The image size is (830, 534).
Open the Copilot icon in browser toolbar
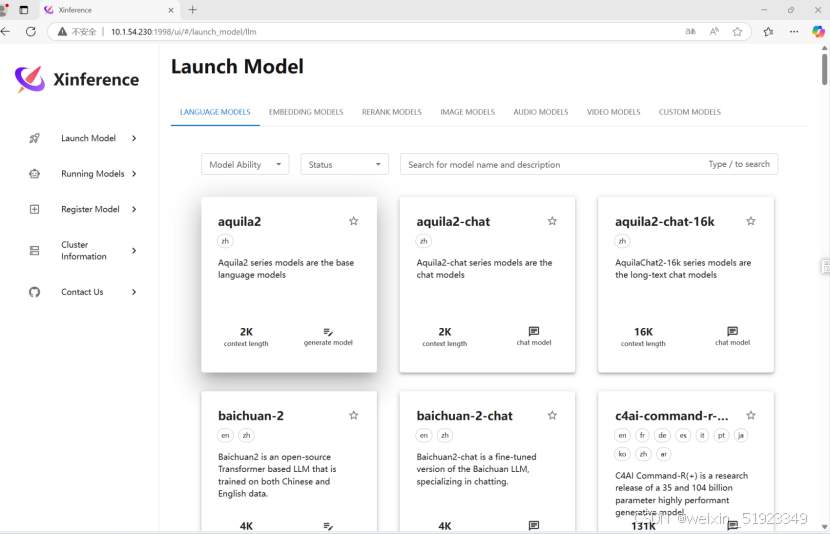point(818,32)
